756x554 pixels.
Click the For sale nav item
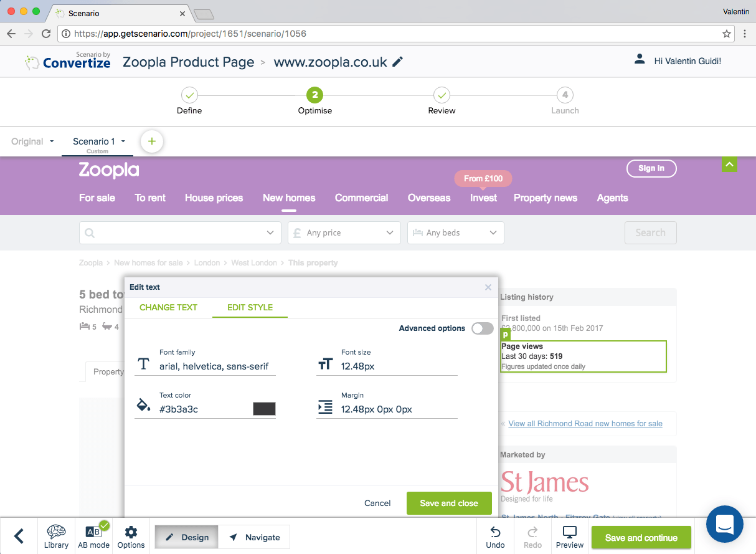(97, 198)
